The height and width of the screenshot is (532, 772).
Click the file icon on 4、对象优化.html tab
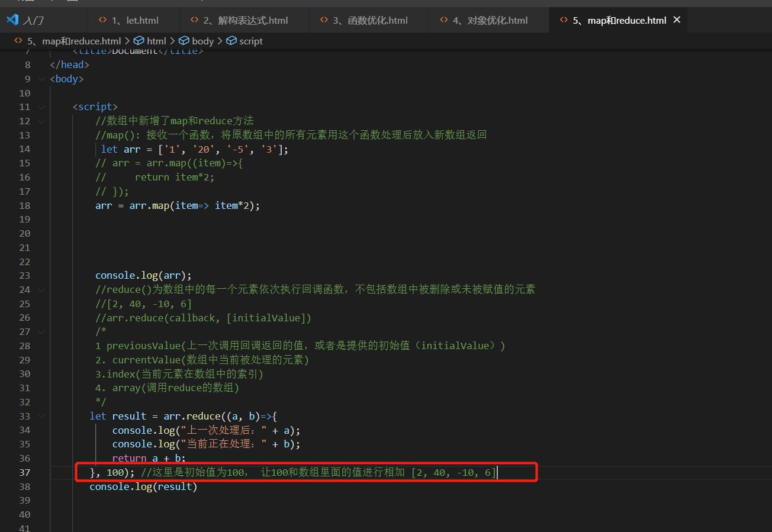tap(444, 20)
